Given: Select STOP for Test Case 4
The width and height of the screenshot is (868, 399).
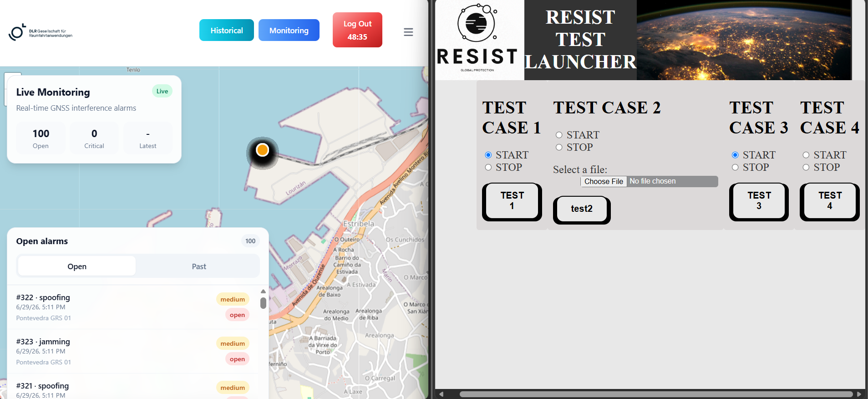Looking at the screenshot, I should point(806,167).
